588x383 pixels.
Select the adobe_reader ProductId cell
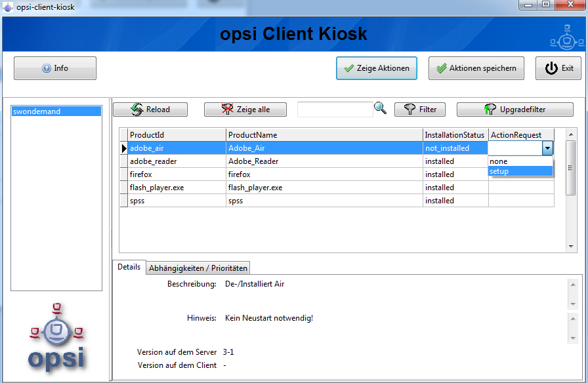click(177, 161)
